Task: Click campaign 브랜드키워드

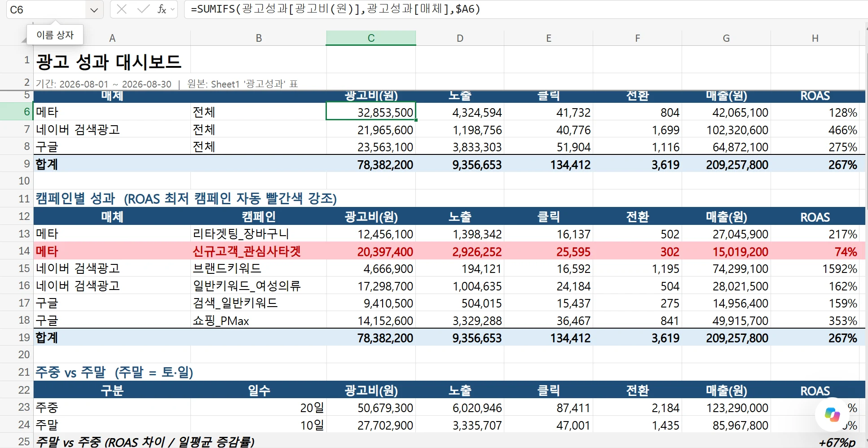Action: click(259, 268)
